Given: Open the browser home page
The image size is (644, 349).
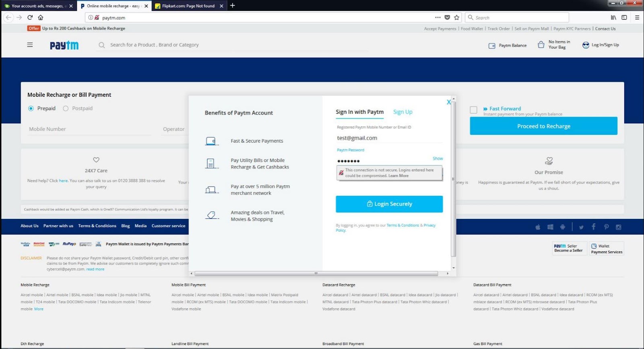Looking at the screenshot, I should coord(41,17).
